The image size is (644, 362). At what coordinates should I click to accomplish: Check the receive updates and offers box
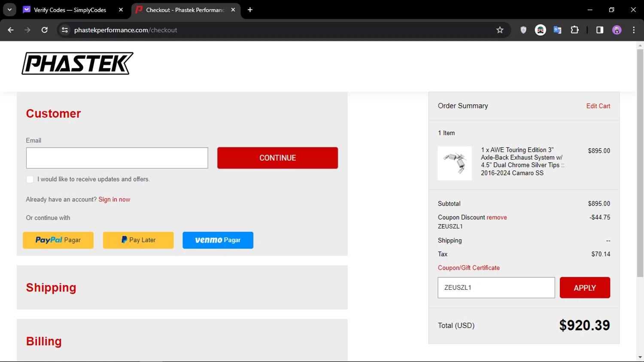click(30, 179)
